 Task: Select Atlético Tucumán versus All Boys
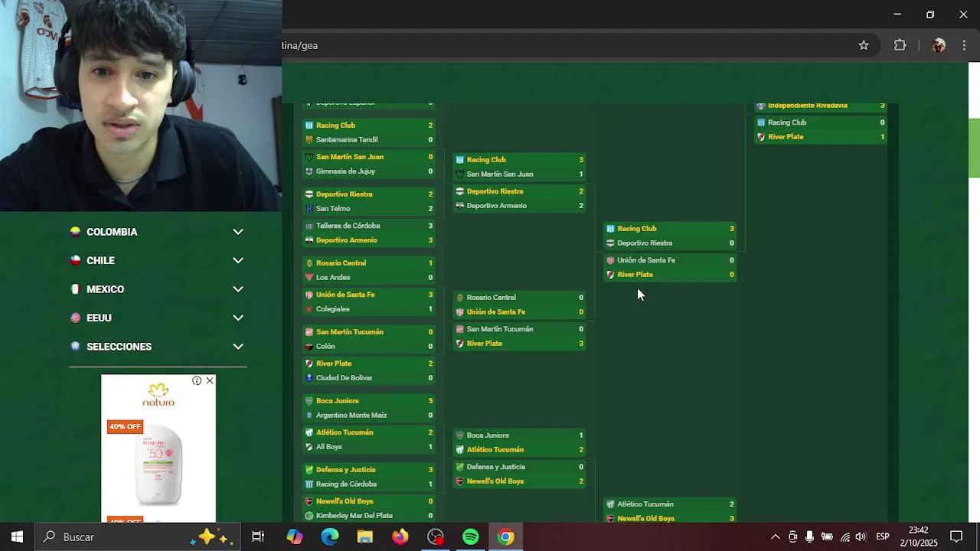[x=345, y=432]
